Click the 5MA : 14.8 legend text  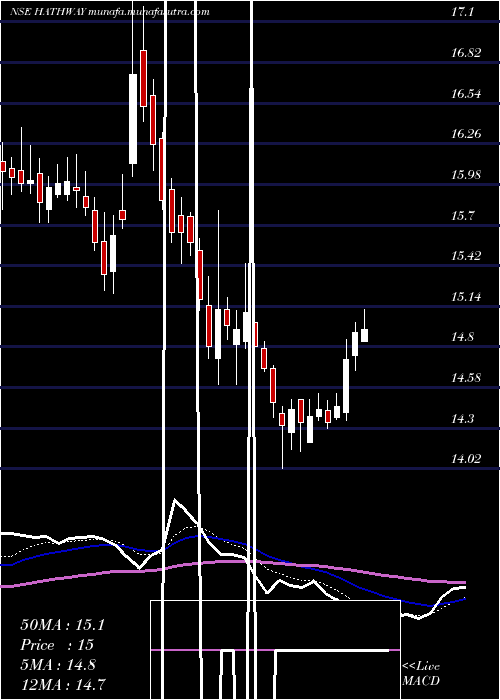[x=58, y=665]
